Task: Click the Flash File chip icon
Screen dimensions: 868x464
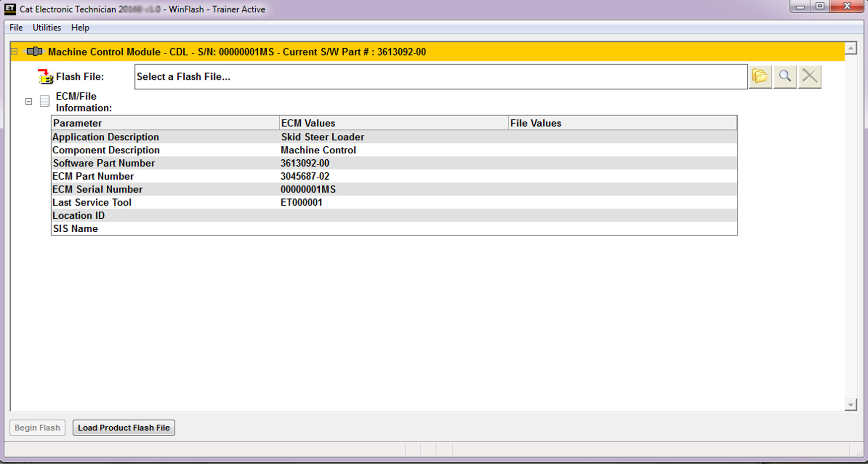Action: coord(46,76)
